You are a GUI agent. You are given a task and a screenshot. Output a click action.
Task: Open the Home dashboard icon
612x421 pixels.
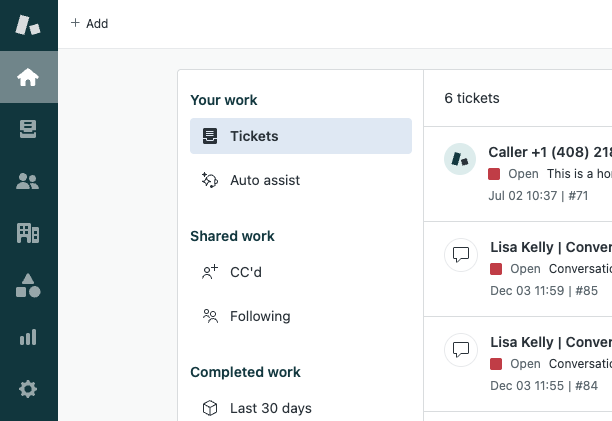[x=28, y=77]
